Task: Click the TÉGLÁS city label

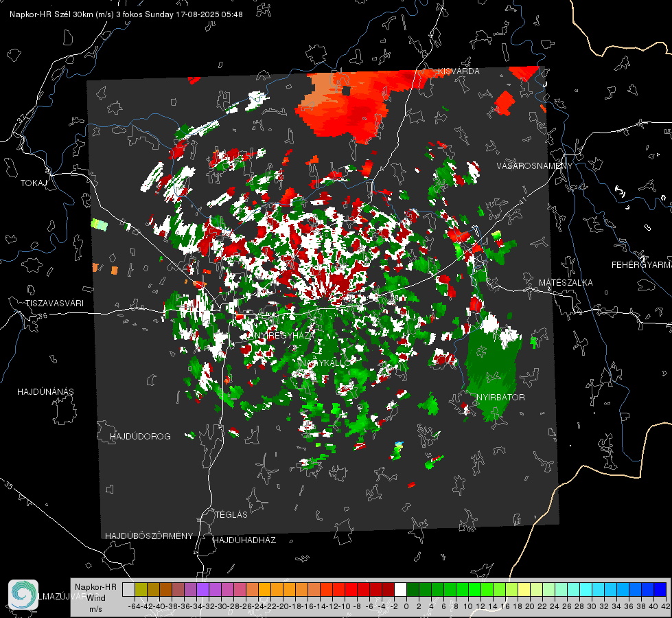Action: point(231,515)
